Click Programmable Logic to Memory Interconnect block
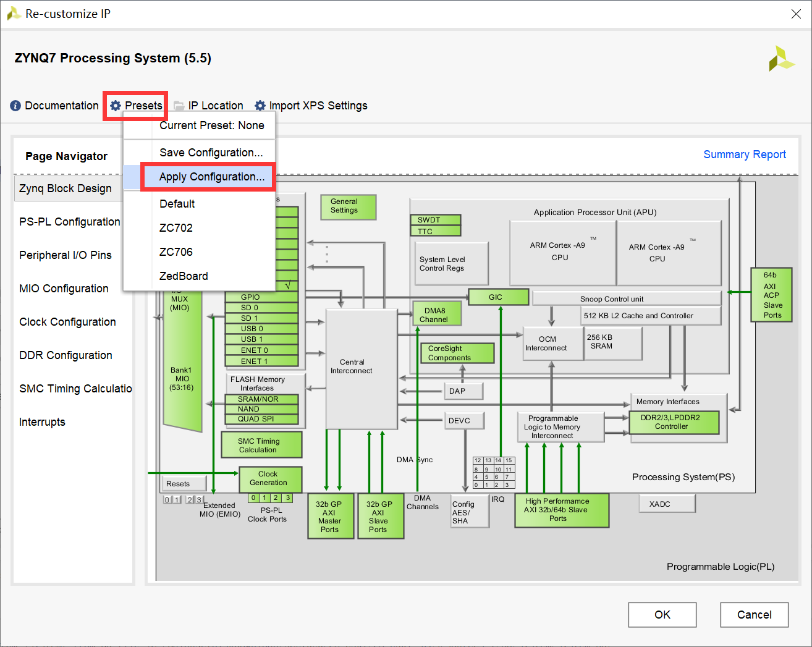The height and width of the screenshot is (647, 812). tap(560, 427)
